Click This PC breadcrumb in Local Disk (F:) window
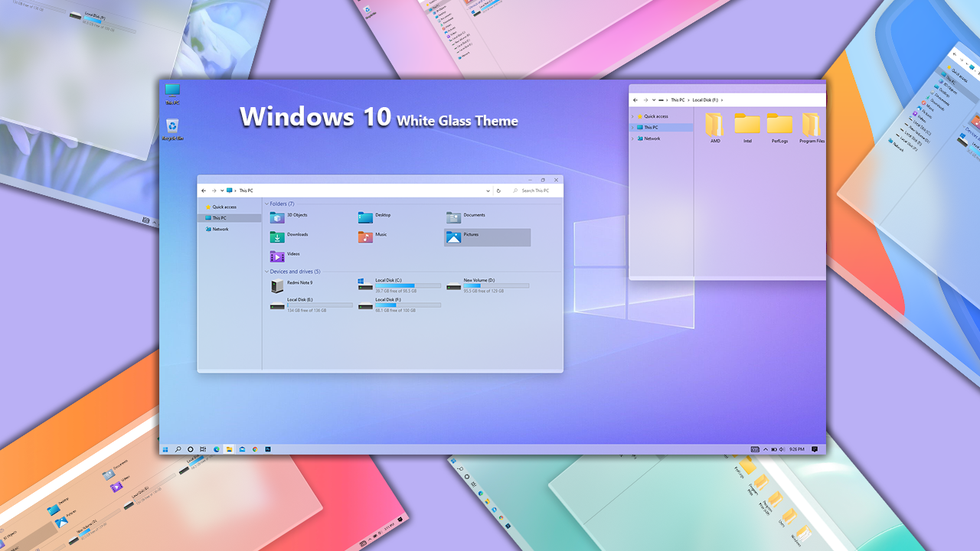The height and width of the screenshot is (551, 980). [678, 100]
